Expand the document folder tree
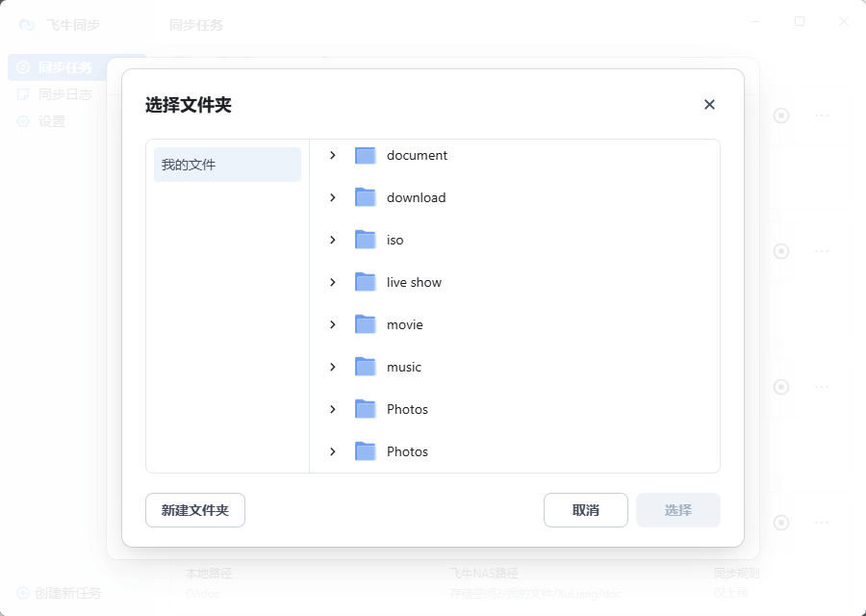The width and height of the screenshot is (866, 616). 332,155
